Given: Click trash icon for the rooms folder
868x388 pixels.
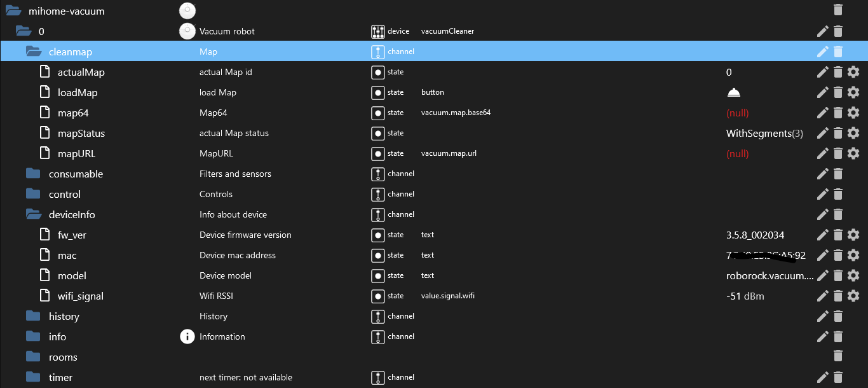Looking at the screenshot, I should (x=837, y=356).
